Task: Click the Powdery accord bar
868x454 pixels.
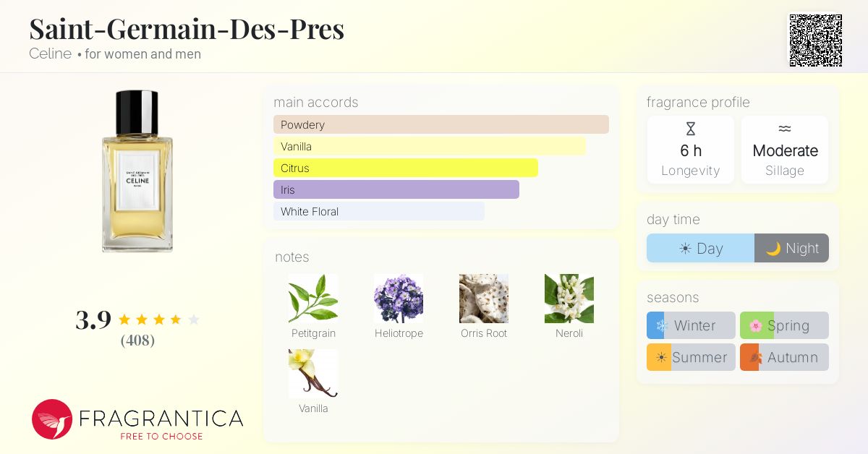Action: (x=441, y=124)
